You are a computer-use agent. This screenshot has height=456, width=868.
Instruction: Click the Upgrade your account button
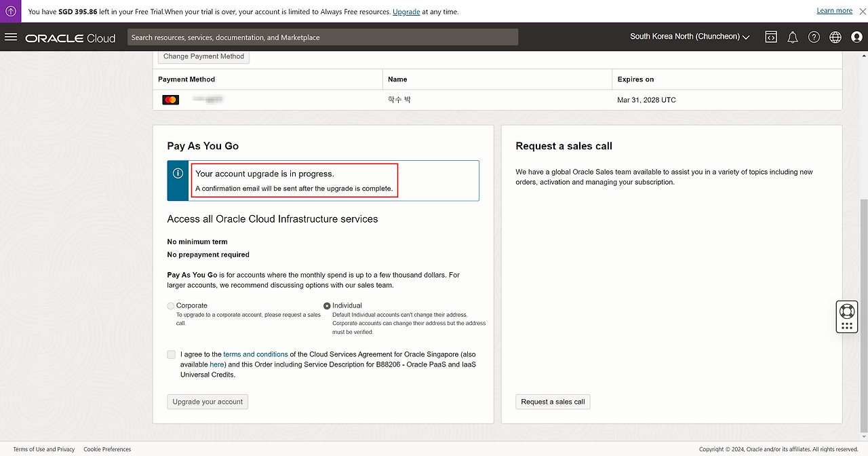click(x=208, y=402)
